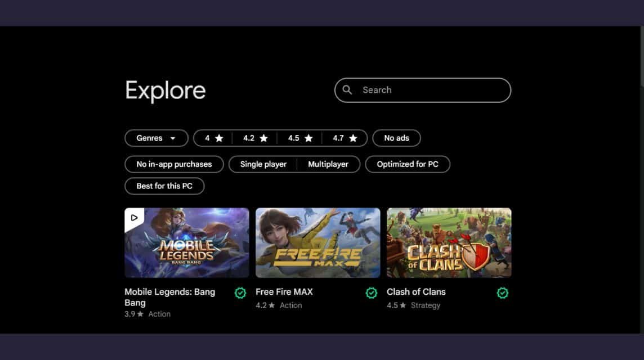Type in the Search input field
Image resolution: width=644 pixels, height=360 pixels.
(431, 90)
